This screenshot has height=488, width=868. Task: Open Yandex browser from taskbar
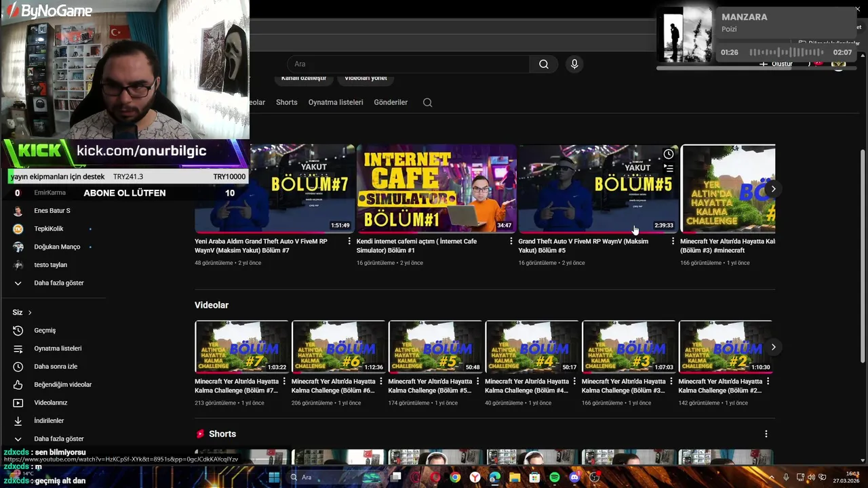pos(475,477)
